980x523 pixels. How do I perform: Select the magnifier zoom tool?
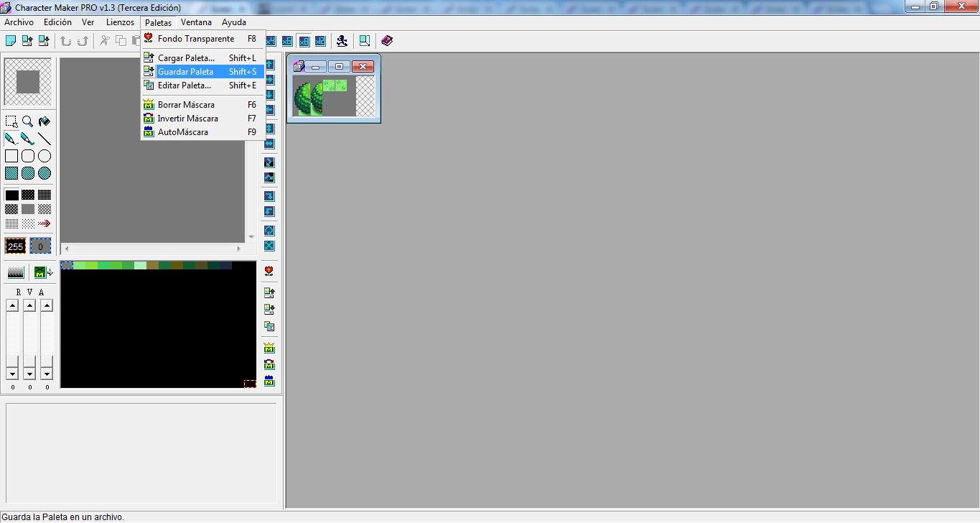pos(27,121)
